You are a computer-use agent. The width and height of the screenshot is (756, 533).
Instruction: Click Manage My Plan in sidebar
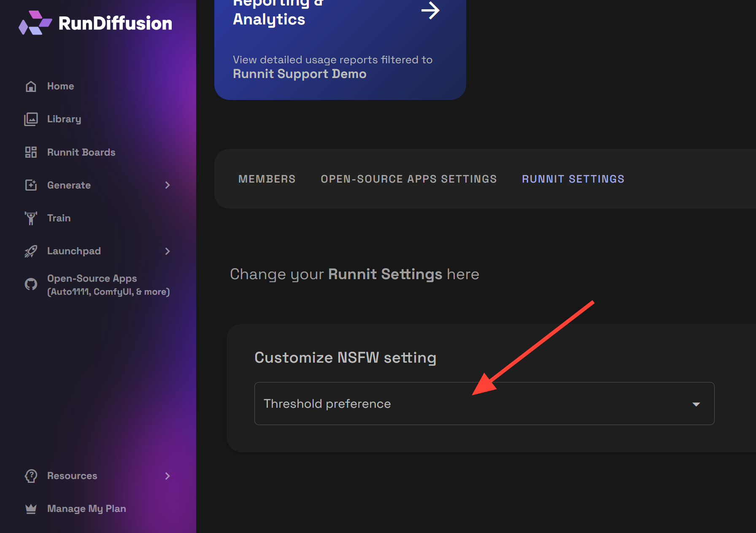(86, 509)
